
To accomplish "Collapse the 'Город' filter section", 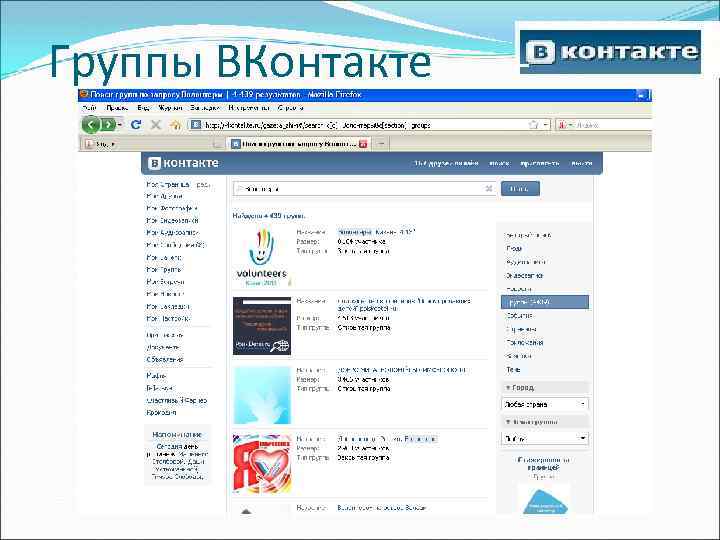I will click(545, 388).
